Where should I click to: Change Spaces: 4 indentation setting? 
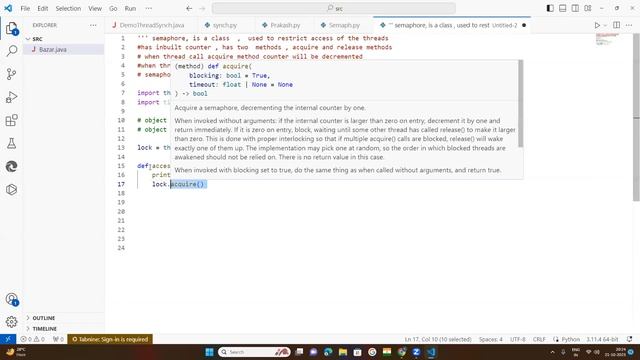(x=491, y=339)
